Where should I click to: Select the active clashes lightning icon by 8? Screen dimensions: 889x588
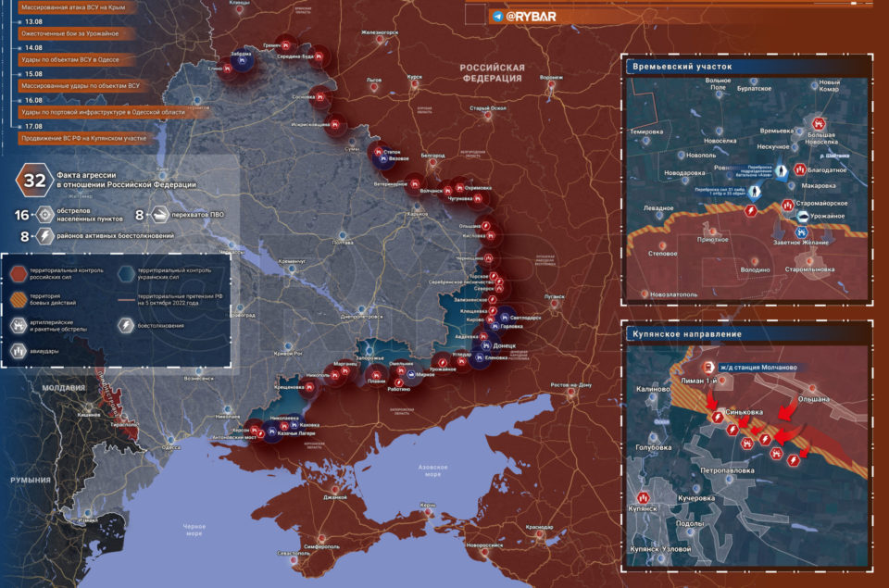44,236
